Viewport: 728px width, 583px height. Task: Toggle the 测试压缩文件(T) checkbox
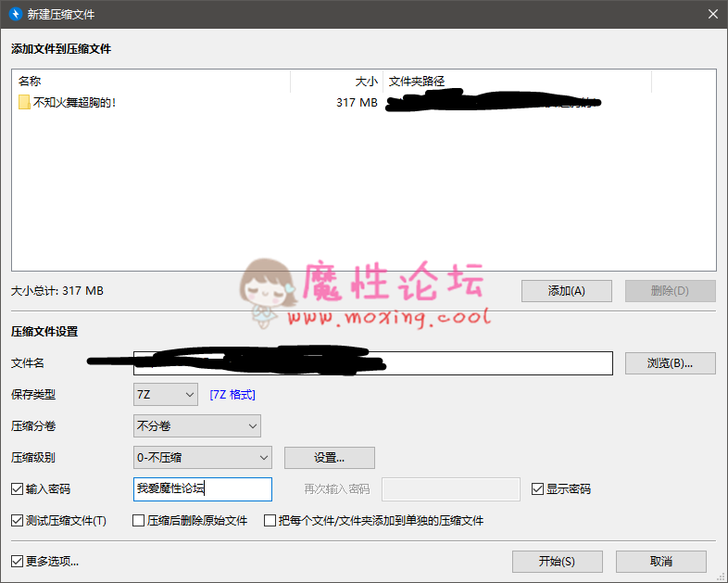[x=18, y=521]
